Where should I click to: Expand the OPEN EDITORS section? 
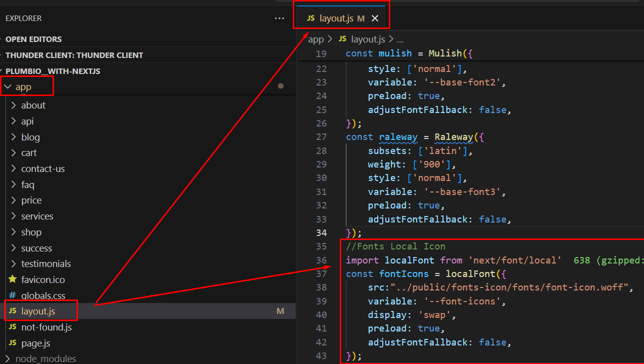(34, 39)
